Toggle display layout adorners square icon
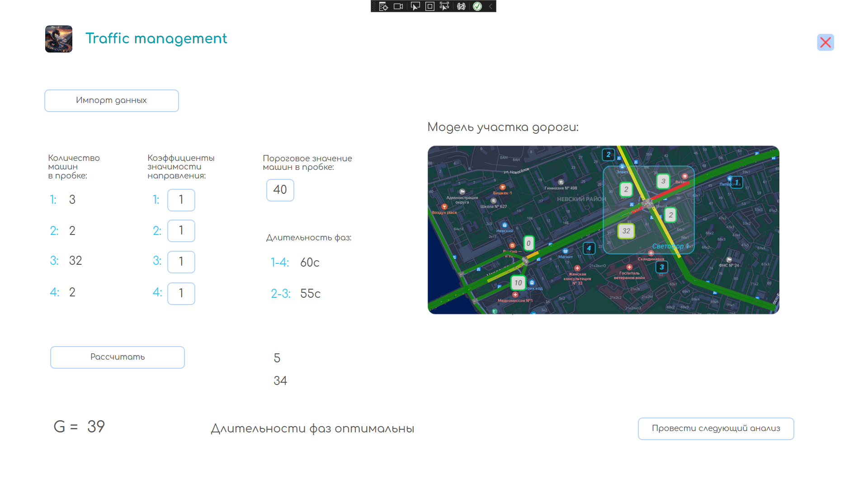This screenshot has width=868, height=488. tap(430, 6)
